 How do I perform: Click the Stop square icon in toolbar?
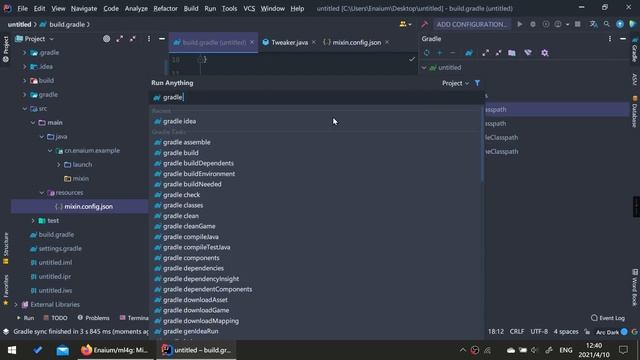[x=578, y=24]
